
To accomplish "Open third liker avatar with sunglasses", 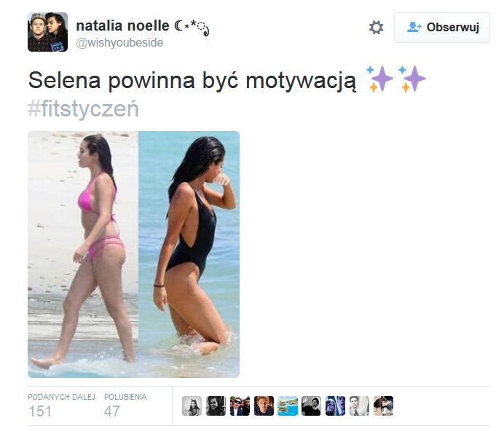I will (x=240, y=406).
